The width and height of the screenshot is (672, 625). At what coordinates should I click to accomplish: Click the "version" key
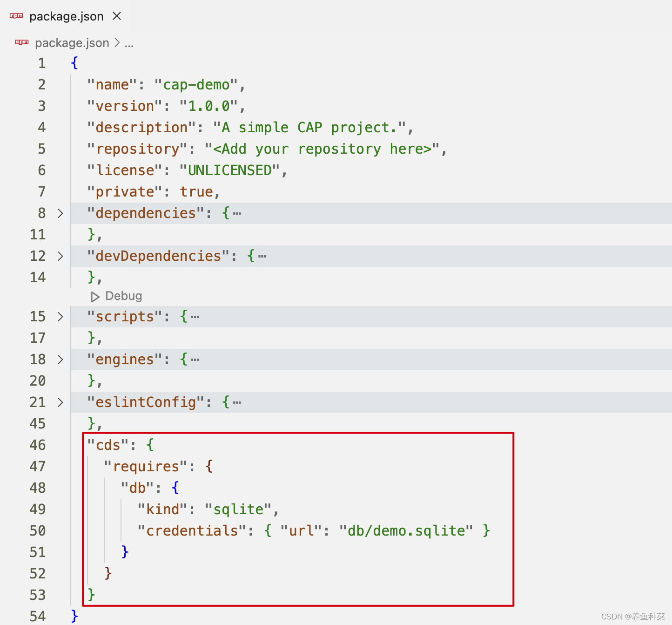click(125, 106)
